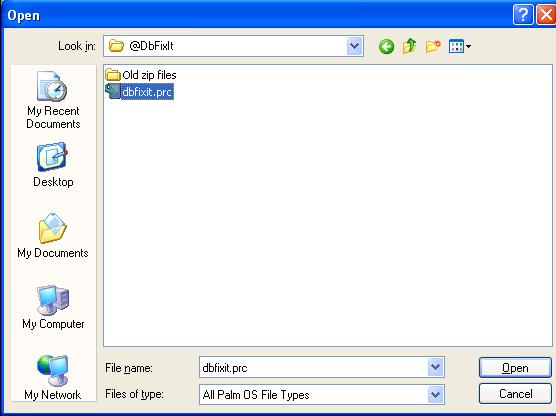Browse My Computer location
556x416 pixels.
point(53,307)
